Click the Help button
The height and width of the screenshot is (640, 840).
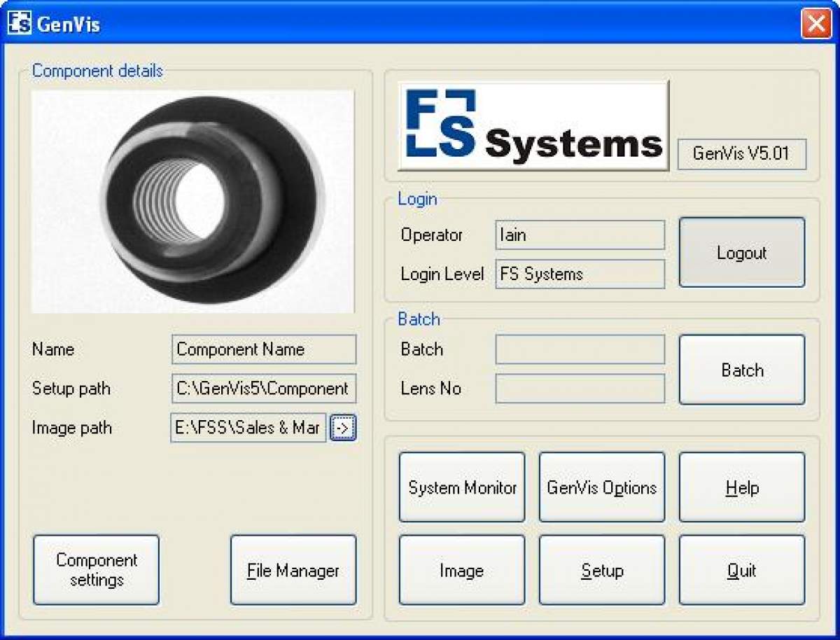(742, 487)
